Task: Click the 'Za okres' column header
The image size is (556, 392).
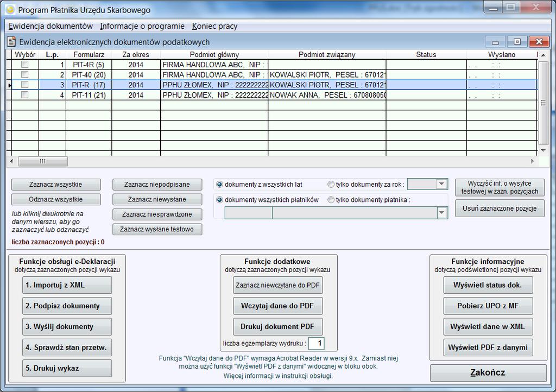Action: tap(136, 55)
